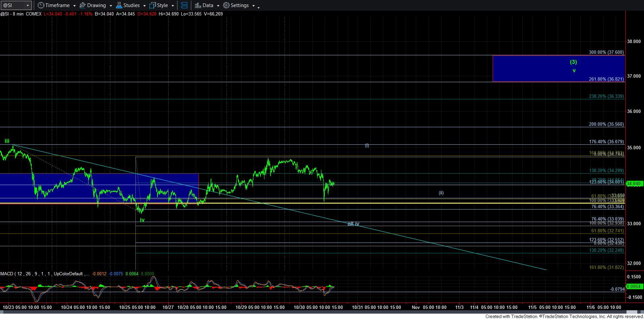Expand the arrow next to Settings
The image size is (644, 319).
(253, 6)
